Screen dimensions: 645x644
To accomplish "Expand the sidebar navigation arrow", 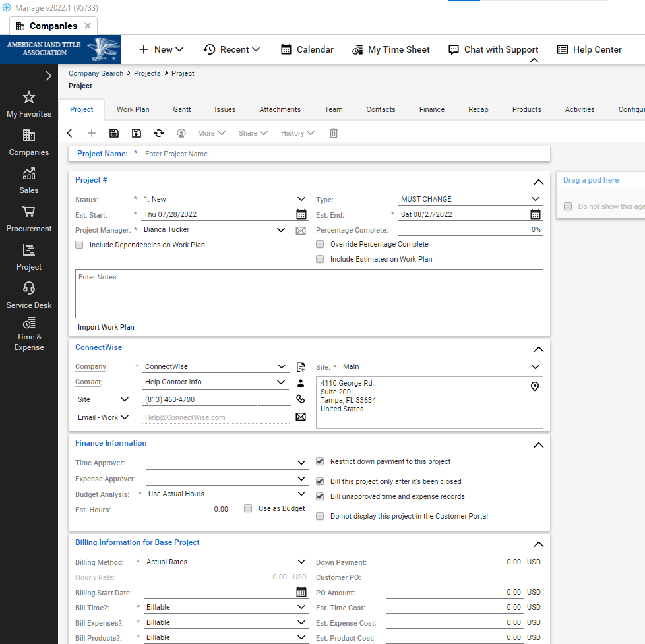I will (49, 76).
